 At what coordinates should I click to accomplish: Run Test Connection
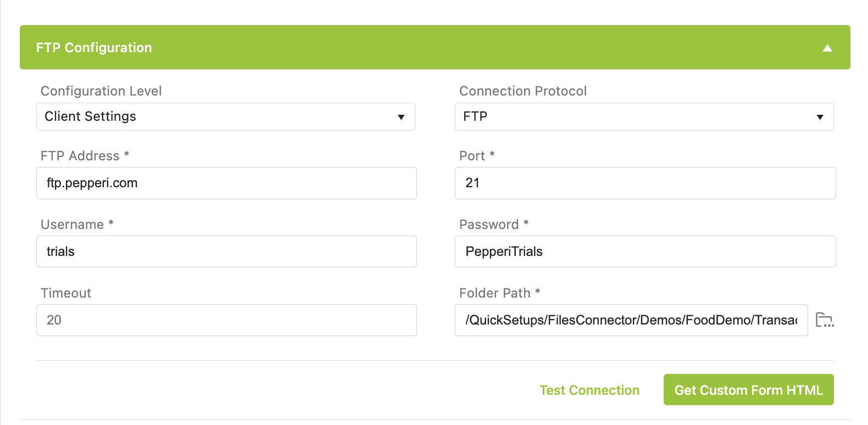coord(589,390)
